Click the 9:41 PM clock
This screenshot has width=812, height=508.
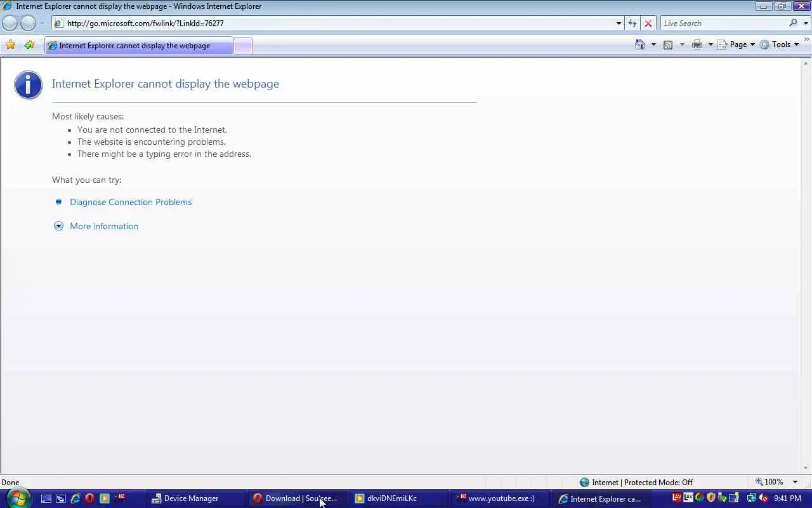click(x=787, y=498)
